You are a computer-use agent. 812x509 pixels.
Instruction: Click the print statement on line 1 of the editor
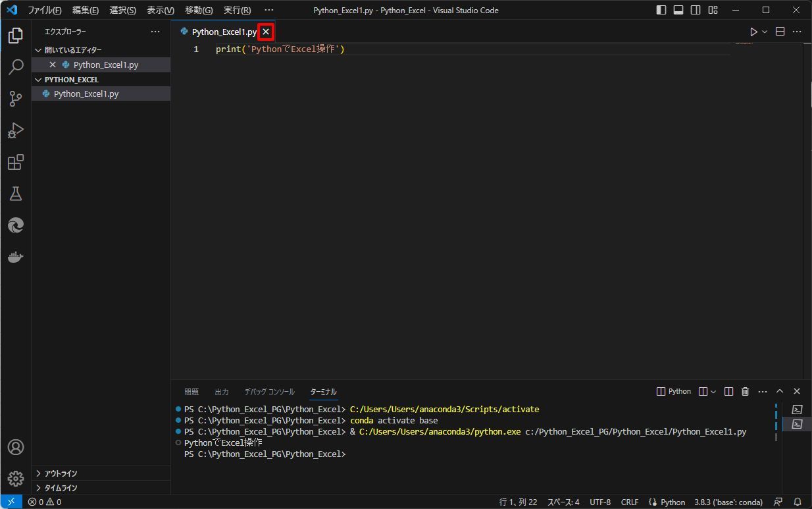coord(280,49)
